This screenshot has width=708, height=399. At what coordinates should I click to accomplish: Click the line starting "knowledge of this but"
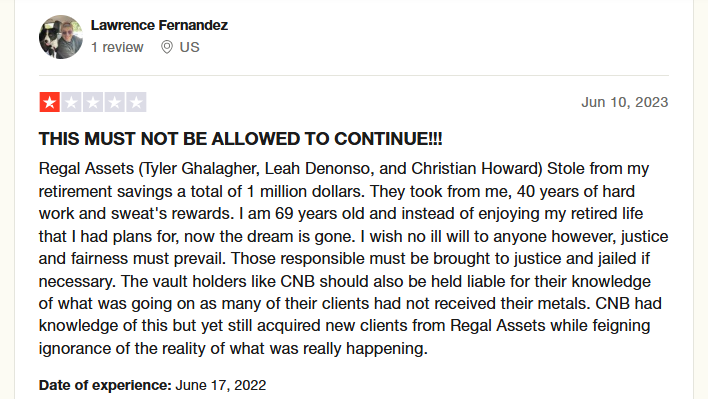[345, 326]
